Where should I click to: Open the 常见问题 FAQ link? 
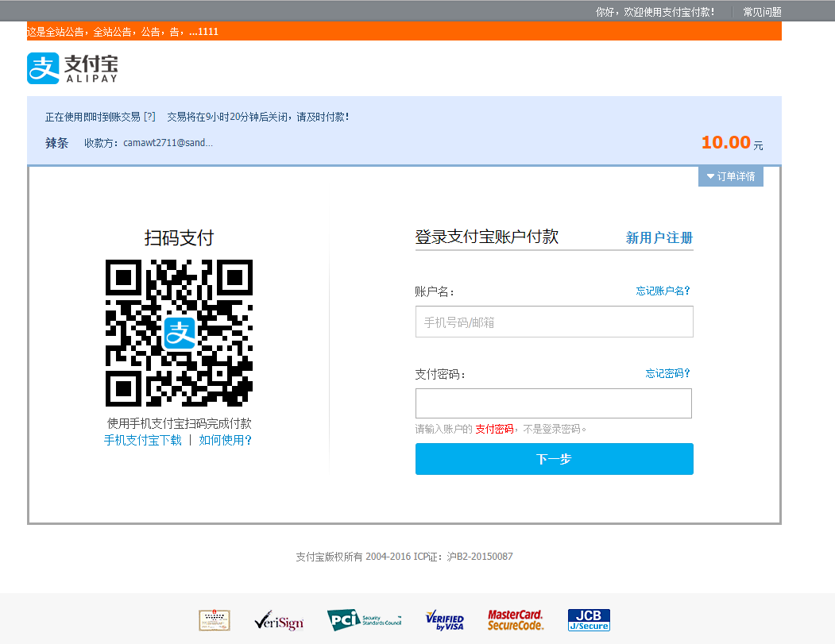click(762, 12)
